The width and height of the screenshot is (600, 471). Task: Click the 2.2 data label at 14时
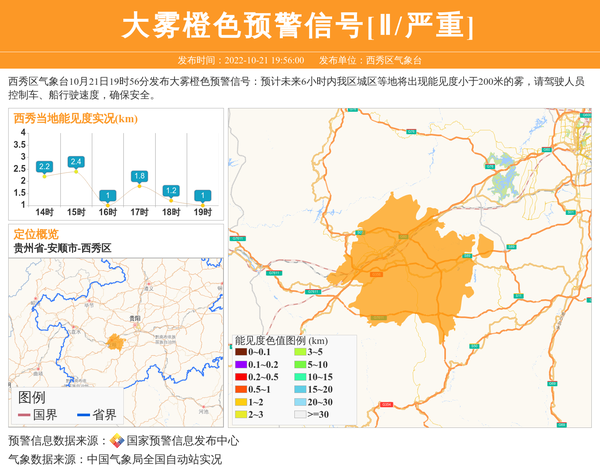point(44,166)
